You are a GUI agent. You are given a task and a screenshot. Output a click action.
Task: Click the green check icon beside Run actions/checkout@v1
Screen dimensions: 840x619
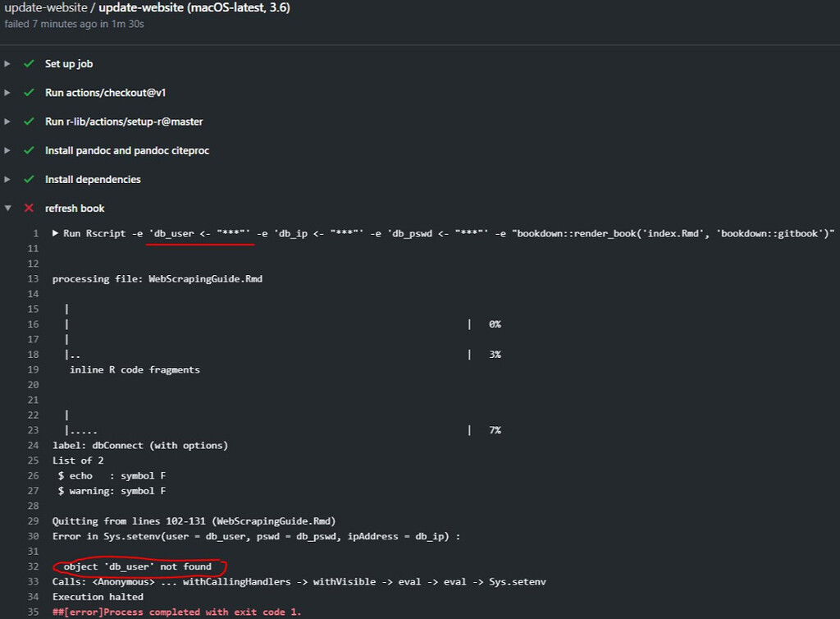(29, 93)
